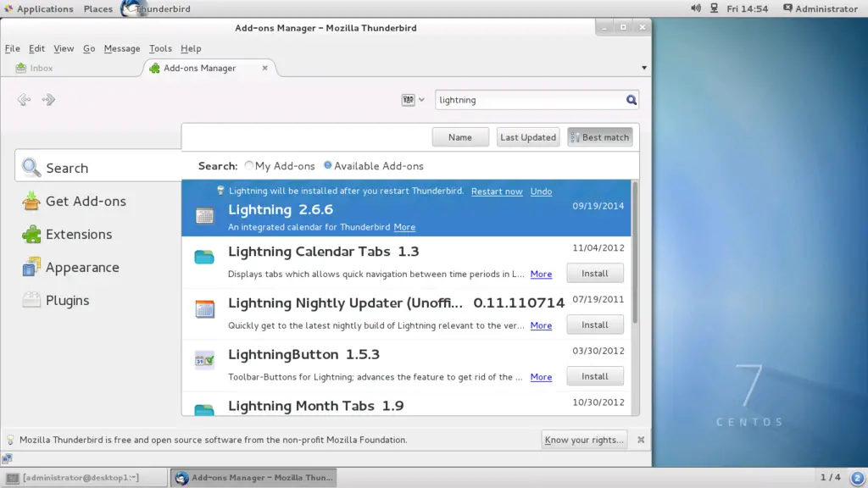Click the sidebar Search magnifier icon
This screenshot has height=488, width=868.
coord(31,168)
